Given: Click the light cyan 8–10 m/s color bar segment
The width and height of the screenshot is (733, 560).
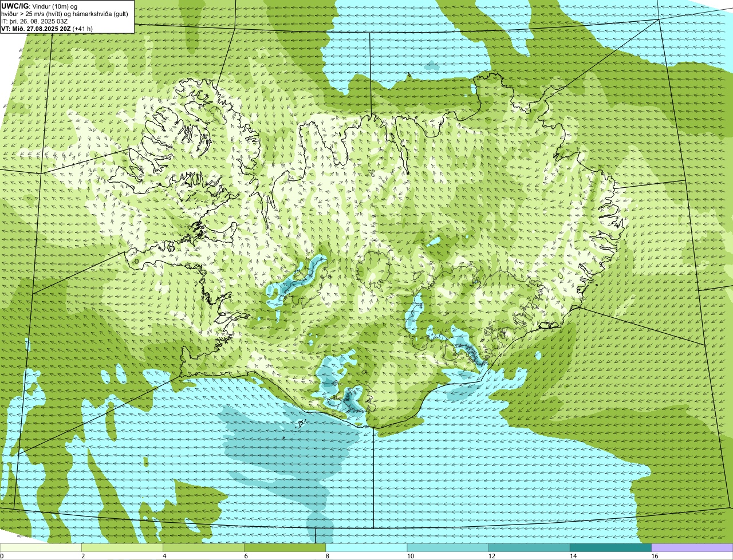Looking at the screenshot, I should point(366,547).
